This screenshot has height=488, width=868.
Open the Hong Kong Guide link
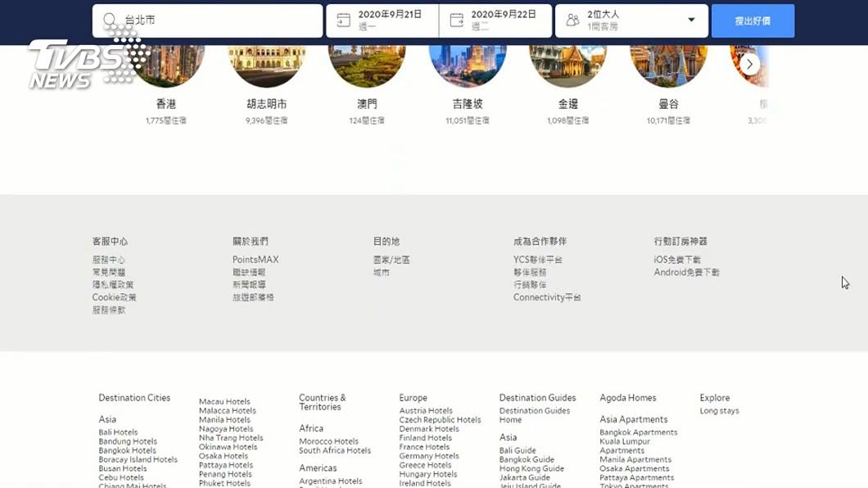click(x=531, y=468)
